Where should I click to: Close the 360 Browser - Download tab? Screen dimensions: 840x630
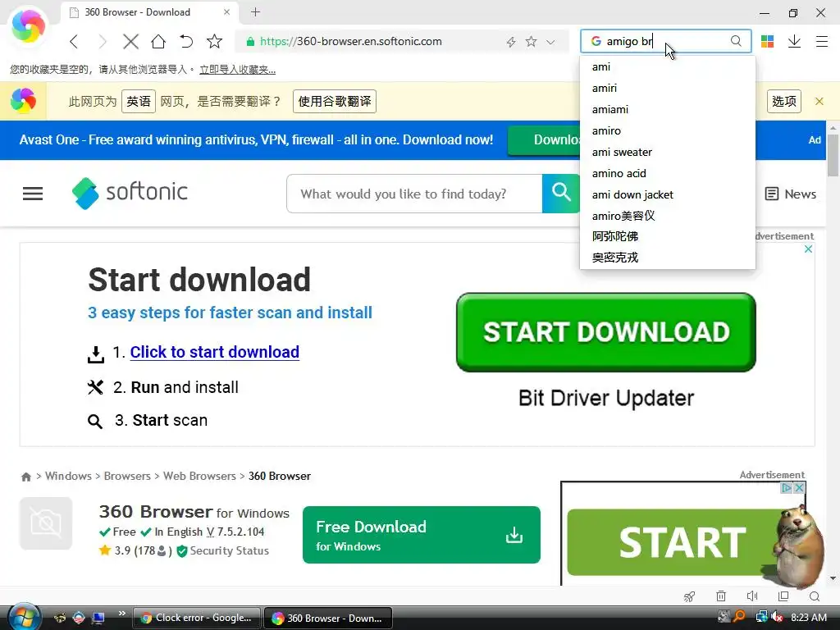point(226,11)
